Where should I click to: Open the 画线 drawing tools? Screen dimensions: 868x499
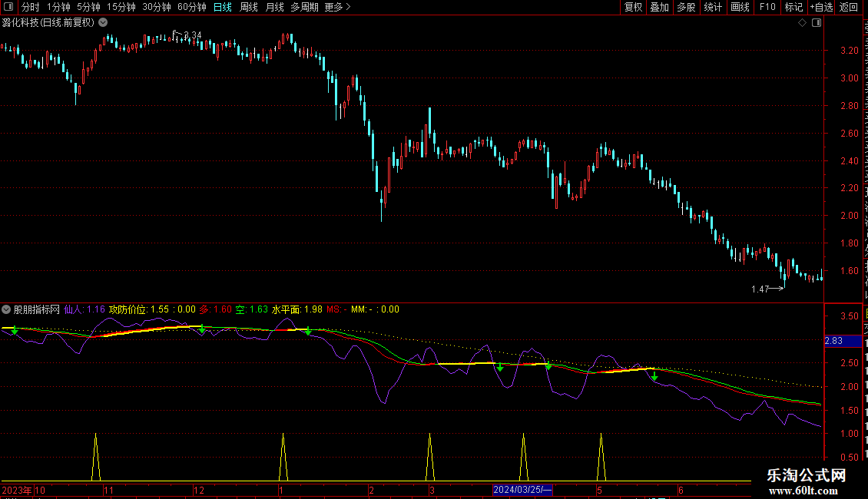point(740,7)
